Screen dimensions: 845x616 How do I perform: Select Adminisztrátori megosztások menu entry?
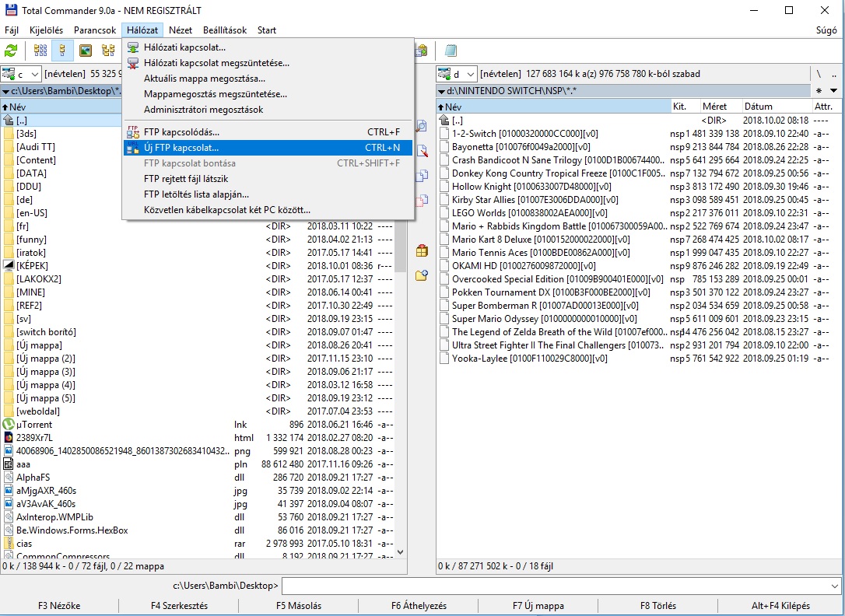(x=268, y=110)
